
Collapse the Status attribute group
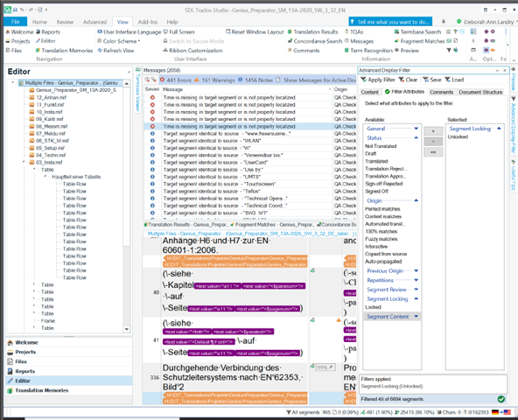coord(416,137)
